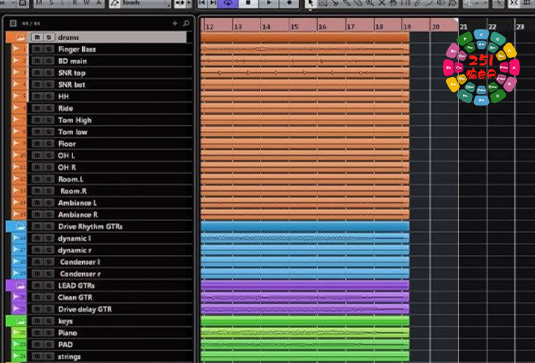Viewport: 535px width, 363px height.
Task: Select the Condenser l track name
Action: click(80, 262)
